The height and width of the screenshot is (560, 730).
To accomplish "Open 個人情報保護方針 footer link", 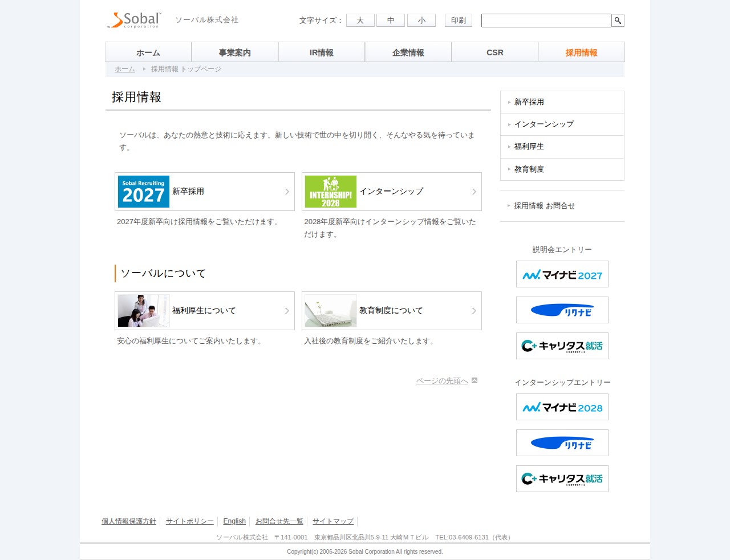I will pyautogui.click(x=129, y=521).
